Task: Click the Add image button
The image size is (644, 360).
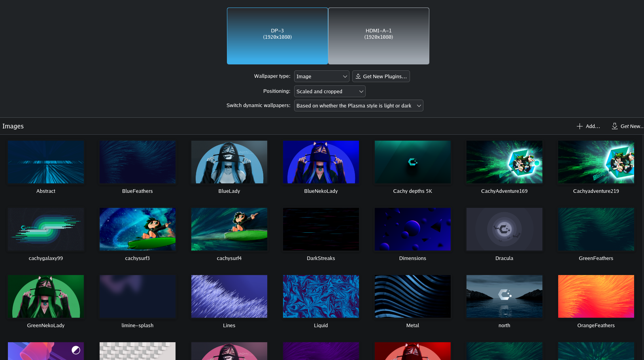Action: coord(588,126)
